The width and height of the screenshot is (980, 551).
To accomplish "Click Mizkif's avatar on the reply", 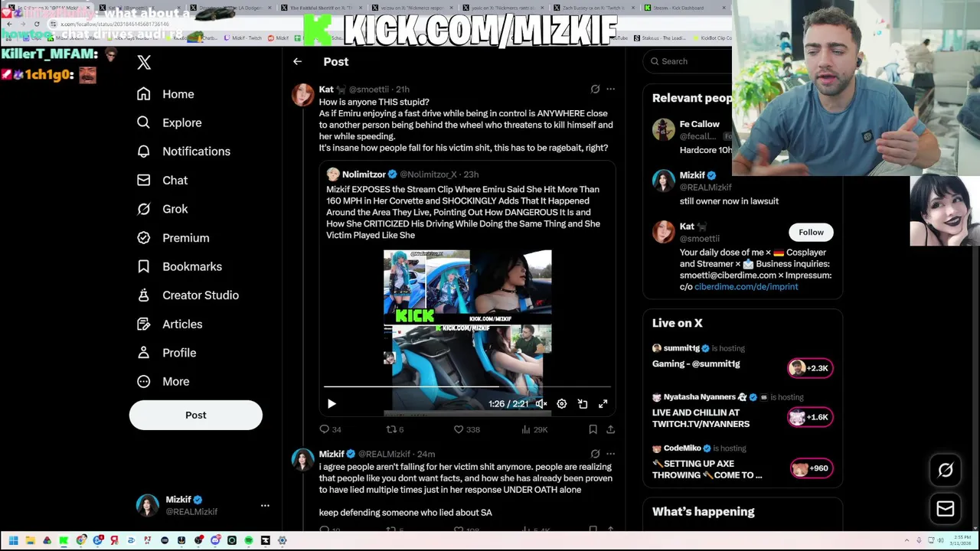I will point(303,459).
